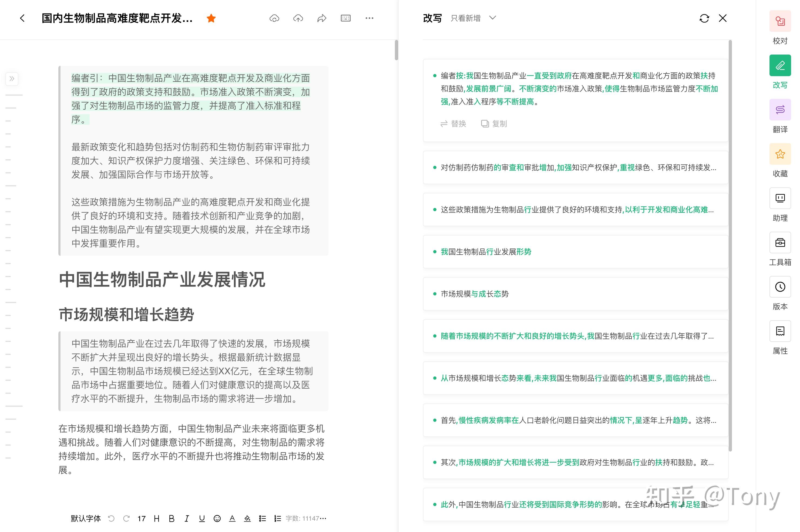Viewport: 800px width, 532px height.
Task: Click the highlighted 编者引 paragraph
Action: (x=191, y=99)
